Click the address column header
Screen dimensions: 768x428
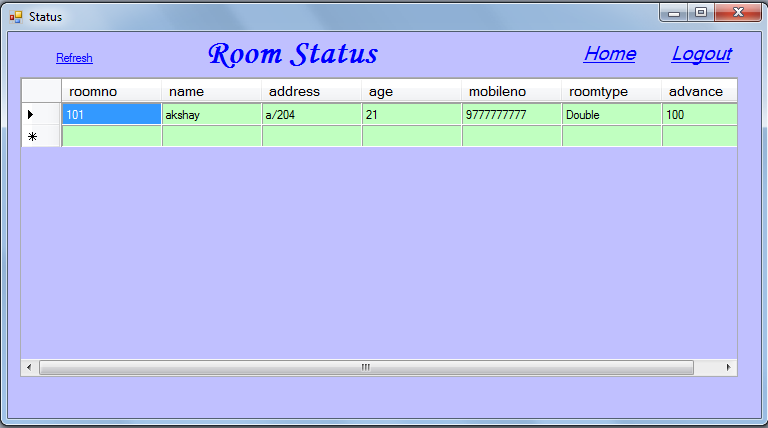(x=311, y=91)
